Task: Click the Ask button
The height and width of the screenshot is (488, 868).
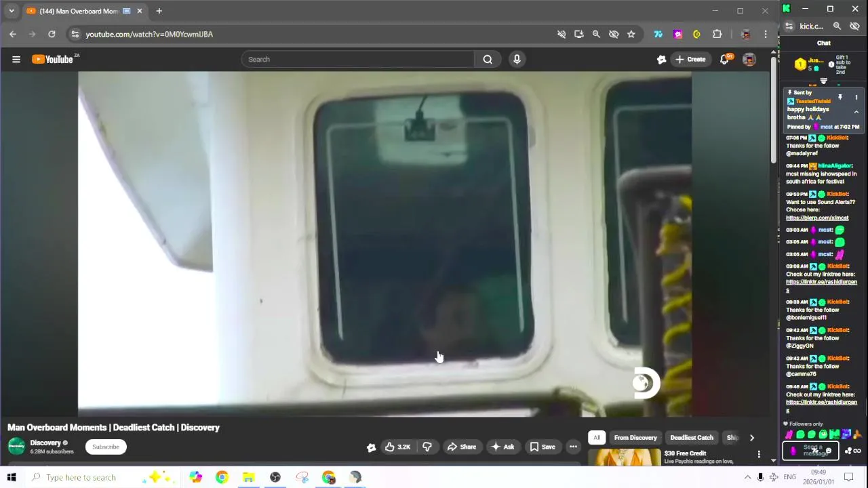Action: pos(502,447)
